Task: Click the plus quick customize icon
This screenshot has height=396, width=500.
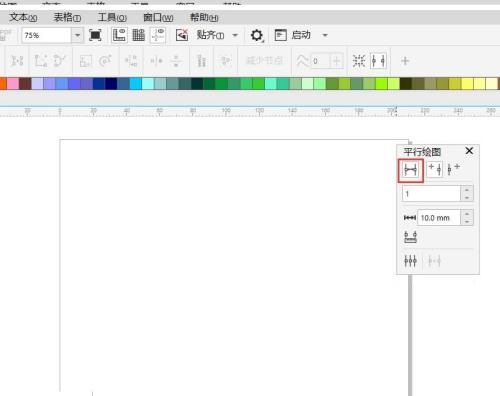Action: (405, 61)
